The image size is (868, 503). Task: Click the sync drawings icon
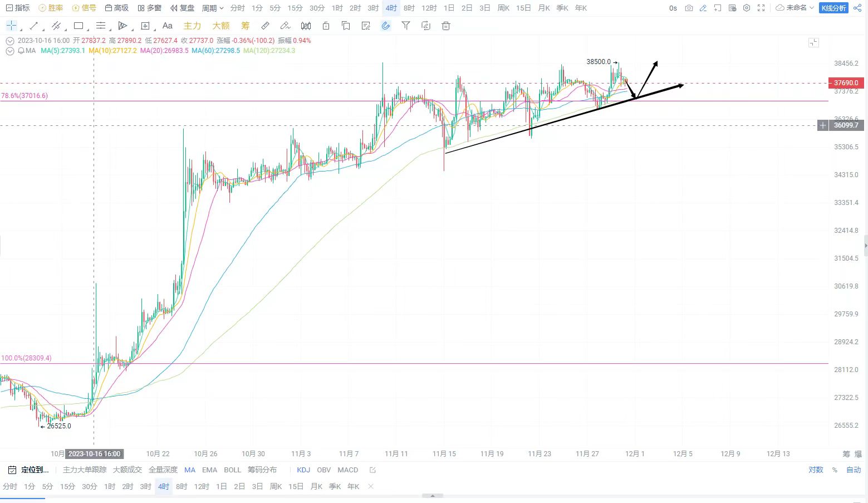[426, 26]
